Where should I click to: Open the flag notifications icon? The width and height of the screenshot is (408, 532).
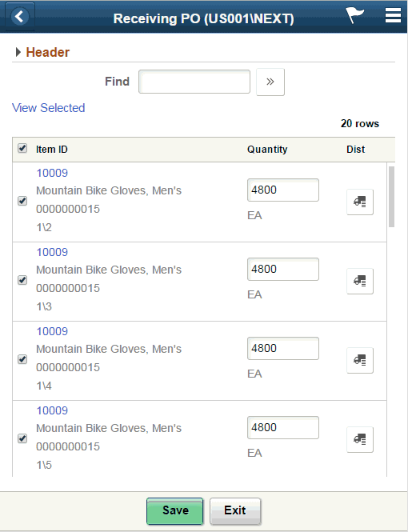pos(354,15)
